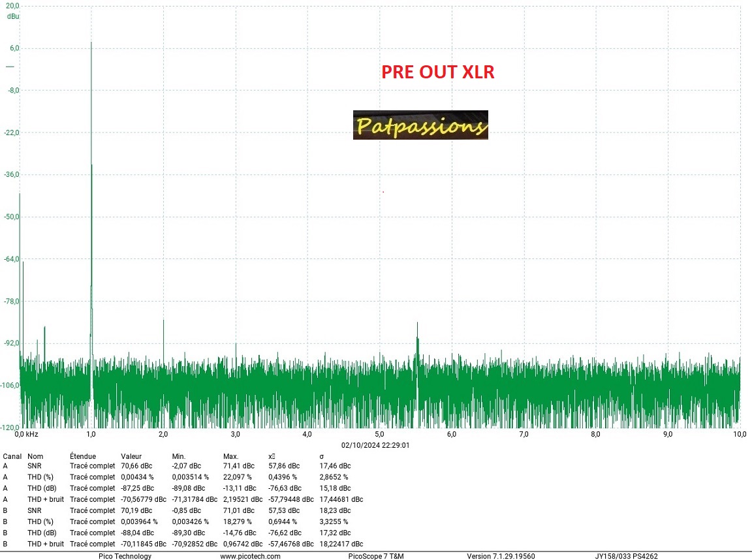Click the small dash marker on the left axis

click(10, 67)
